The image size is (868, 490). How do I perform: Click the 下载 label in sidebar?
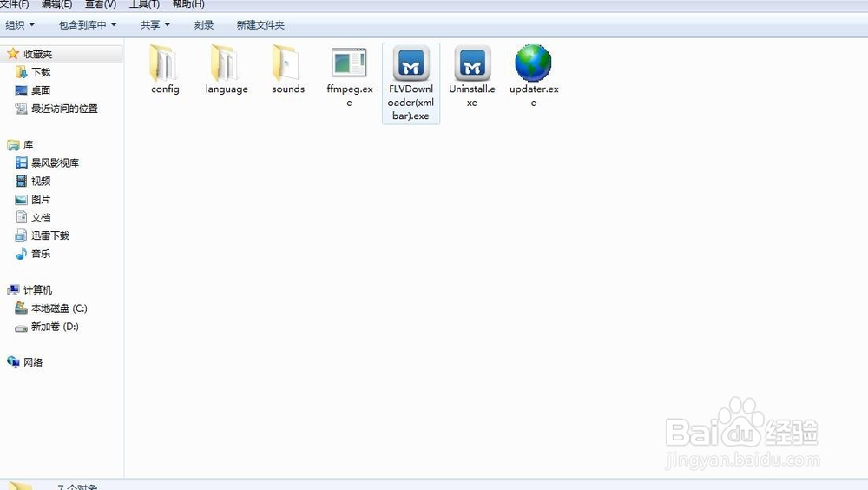41,72
